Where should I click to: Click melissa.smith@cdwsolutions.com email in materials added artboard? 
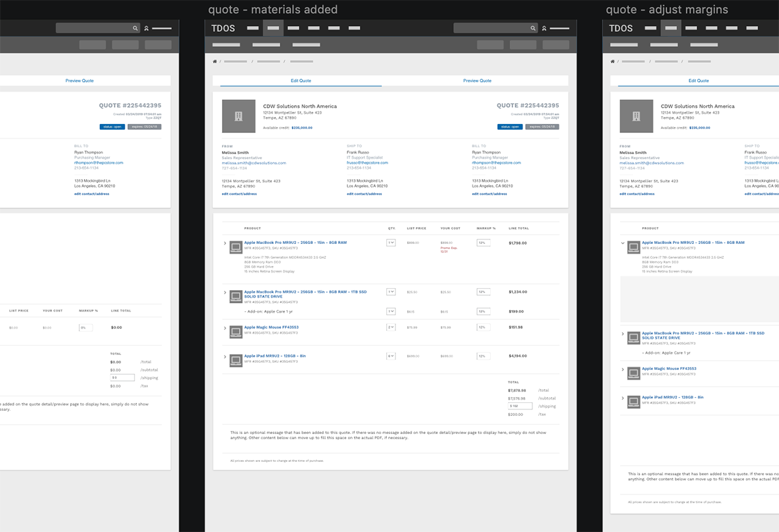(254, 163)
